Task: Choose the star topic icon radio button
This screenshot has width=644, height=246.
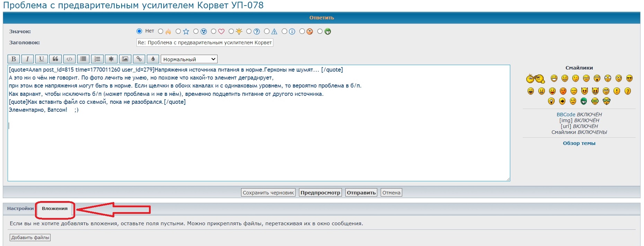Action: pos(178,31)
